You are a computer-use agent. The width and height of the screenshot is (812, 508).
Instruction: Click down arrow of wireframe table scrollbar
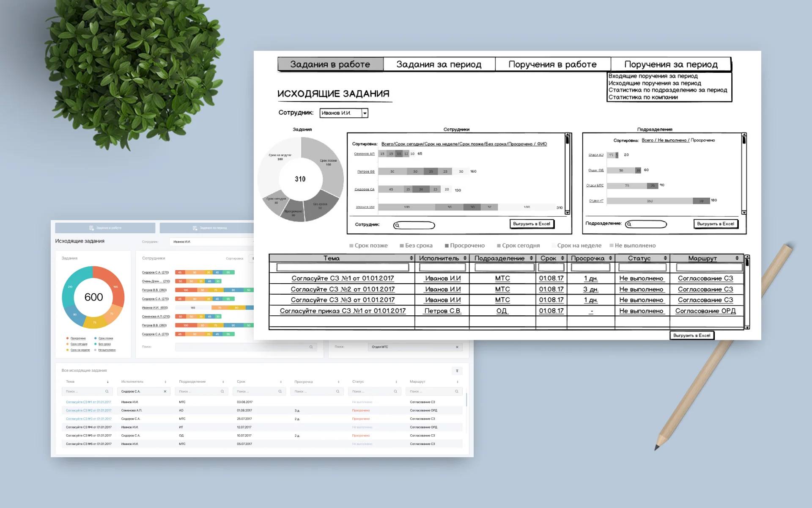[x=747, y=327]
